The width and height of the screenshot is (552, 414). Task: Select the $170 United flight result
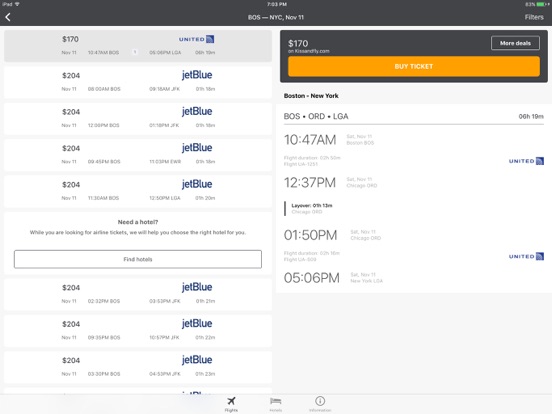point(138,46)
